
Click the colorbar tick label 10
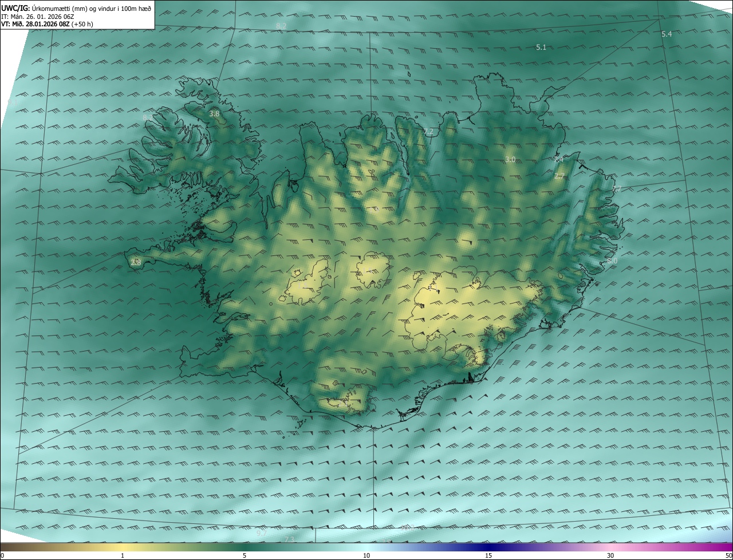[366, 555]
